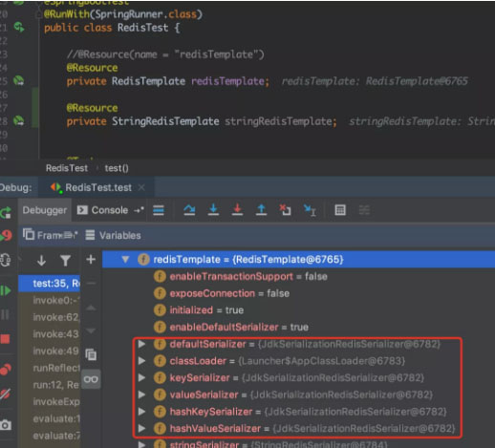Select the run:12 stack frame

click(49, 385)
